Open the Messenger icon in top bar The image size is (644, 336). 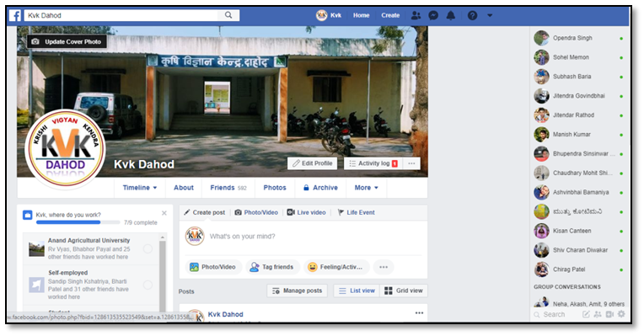(433, 16)
